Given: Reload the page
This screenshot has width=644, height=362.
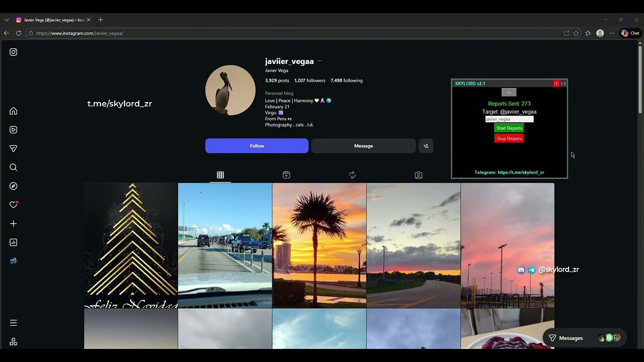Looking at the screenshot, I should pyautogui.click(x=19, y=33).
